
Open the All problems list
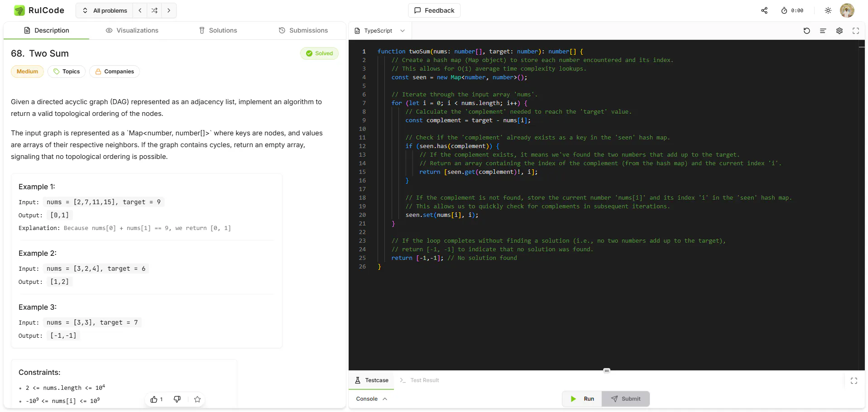(105, 10)
